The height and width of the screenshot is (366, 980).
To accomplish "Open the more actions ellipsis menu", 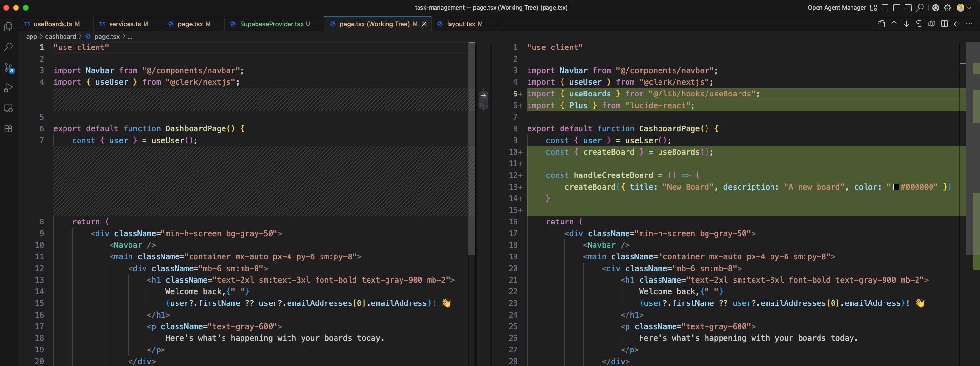I will tap(969, 24).
